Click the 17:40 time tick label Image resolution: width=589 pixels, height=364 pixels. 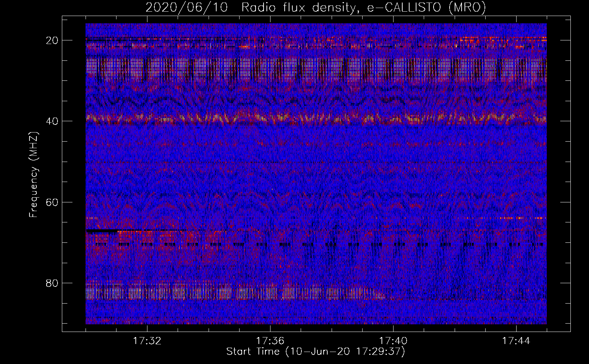[393, 341]
